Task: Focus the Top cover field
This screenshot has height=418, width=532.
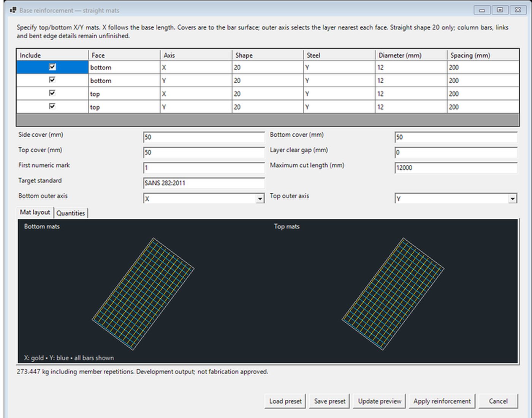Action: pyautogui.click(x=204, y=152)
